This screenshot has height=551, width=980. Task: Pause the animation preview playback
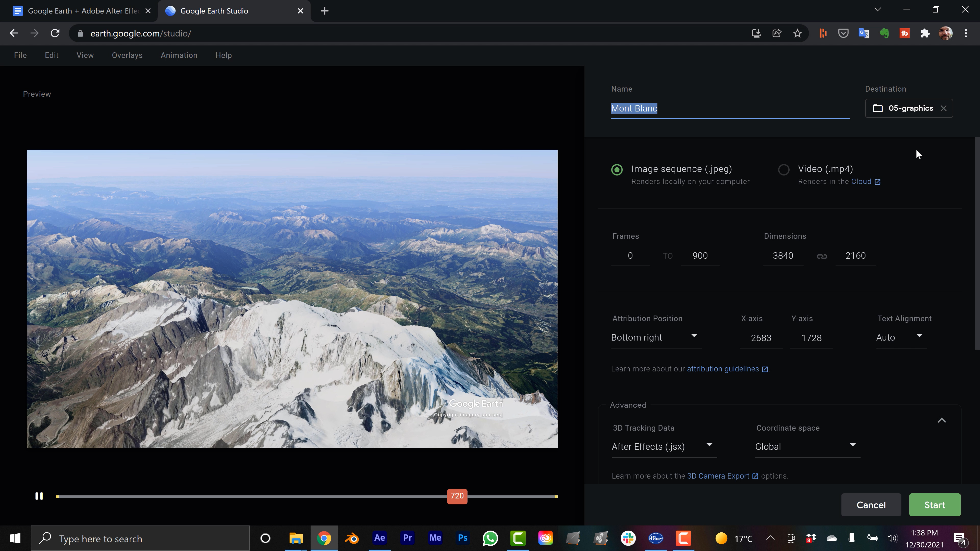(39, 496)
